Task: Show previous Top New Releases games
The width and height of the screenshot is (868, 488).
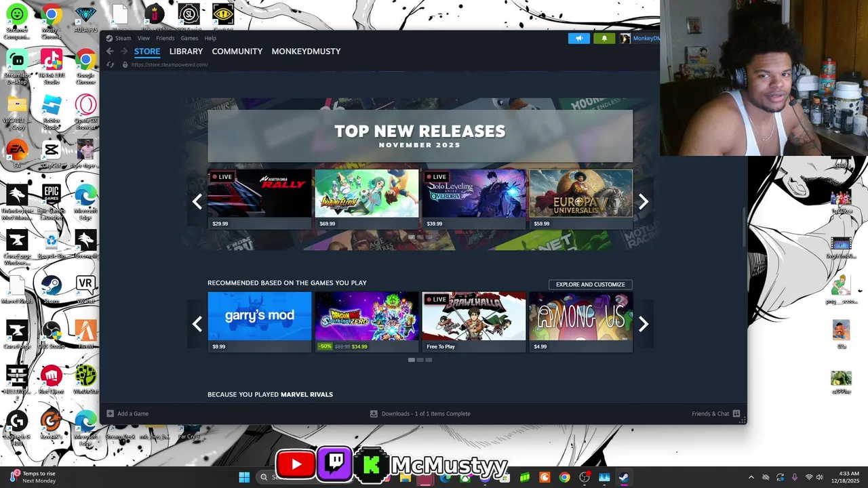Action: click(x=197, y=201)
